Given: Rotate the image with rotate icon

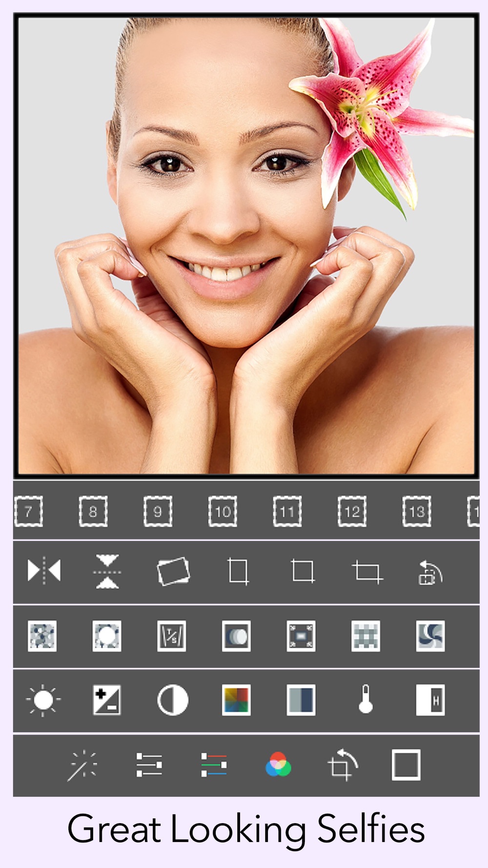Looking at the screenshot, I should tap(430, 572).
